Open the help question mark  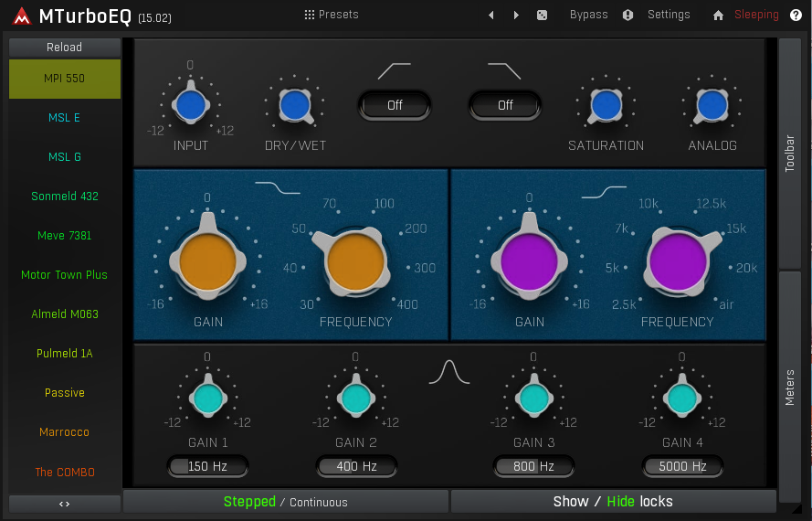click(796, 15)
